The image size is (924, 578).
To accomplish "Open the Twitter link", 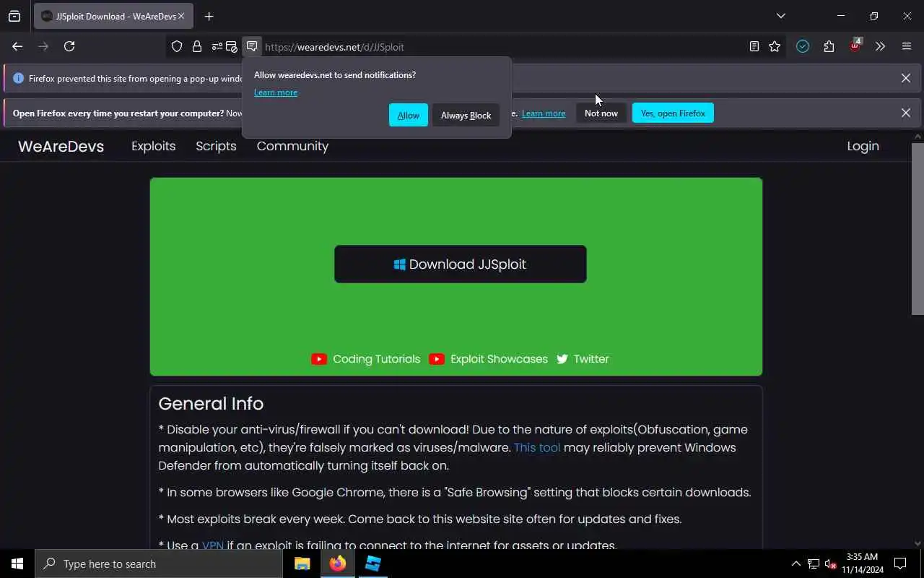I will click(583, 359).
